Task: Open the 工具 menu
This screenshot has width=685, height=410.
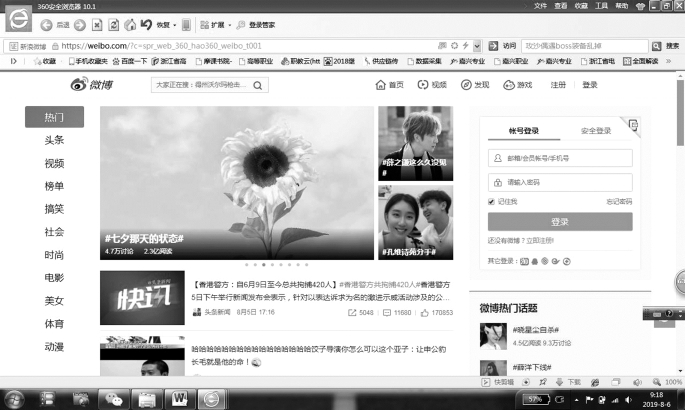Action: pyautogui.click(x=601, y=6)
